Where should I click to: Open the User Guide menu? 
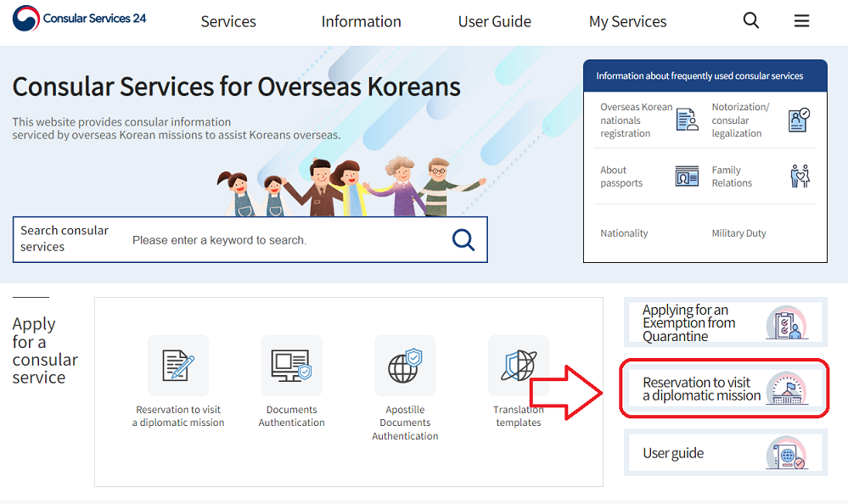click(x=494, y=22)
